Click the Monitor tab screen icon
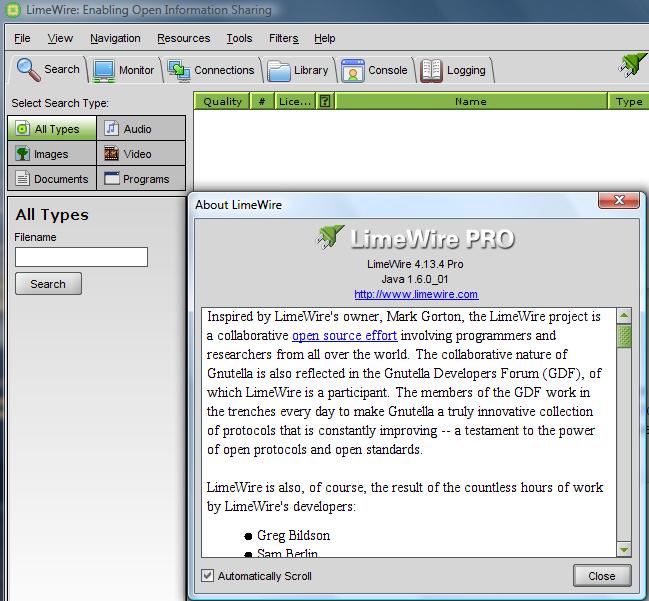 [x=104, y=71]
